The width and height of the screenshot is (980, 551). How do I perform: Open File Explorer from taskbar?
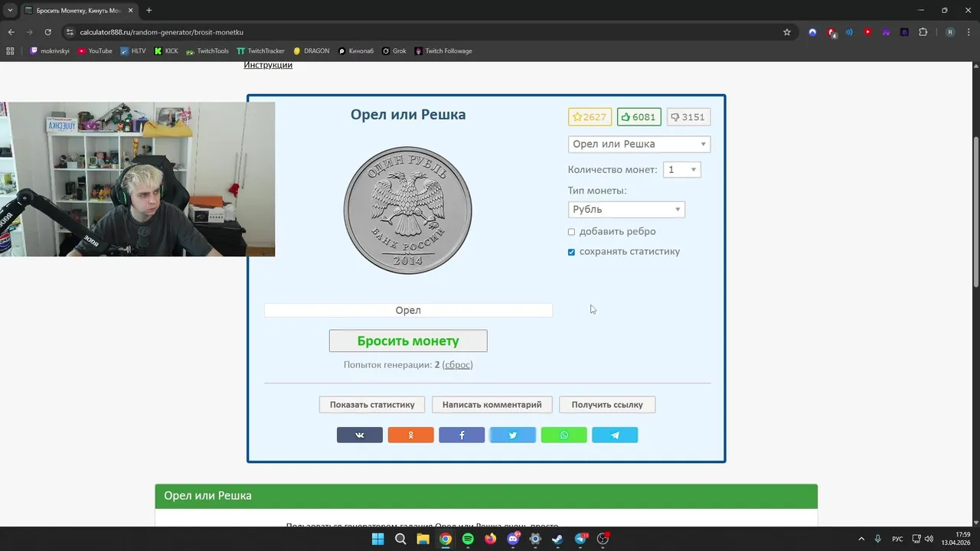coord(423,539)
